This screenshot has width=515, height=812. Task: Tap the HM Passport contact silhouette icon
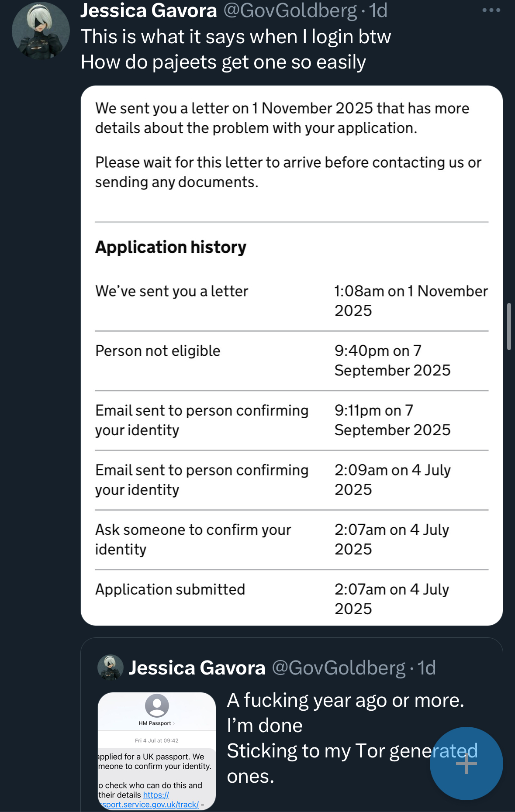pos(157,705)
